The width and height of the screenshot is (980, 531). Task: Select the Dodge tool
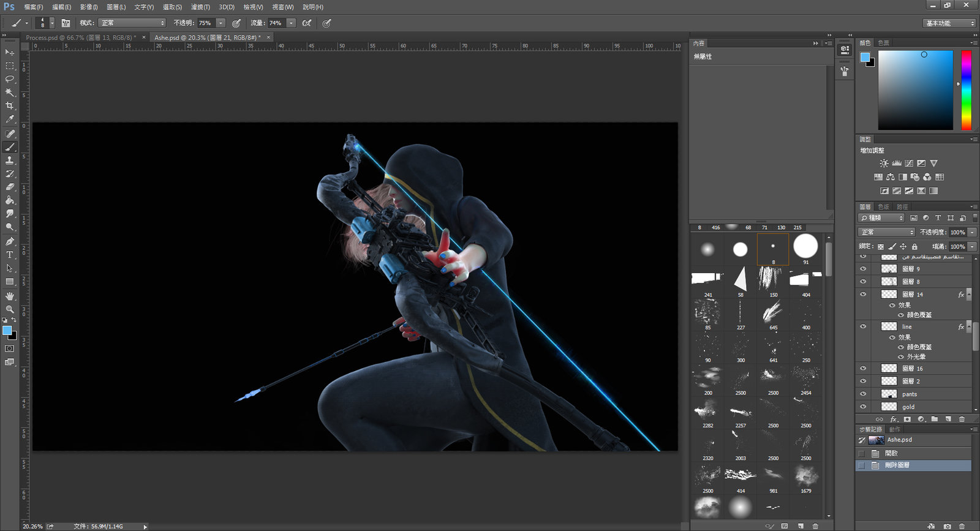(x=10, y=227)
